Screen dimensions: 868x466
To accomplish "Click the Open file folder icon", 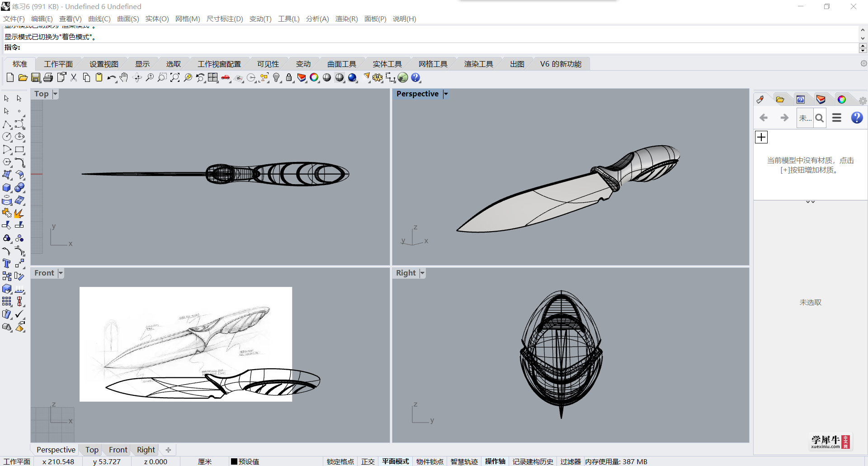I will (x=23, y=78).
